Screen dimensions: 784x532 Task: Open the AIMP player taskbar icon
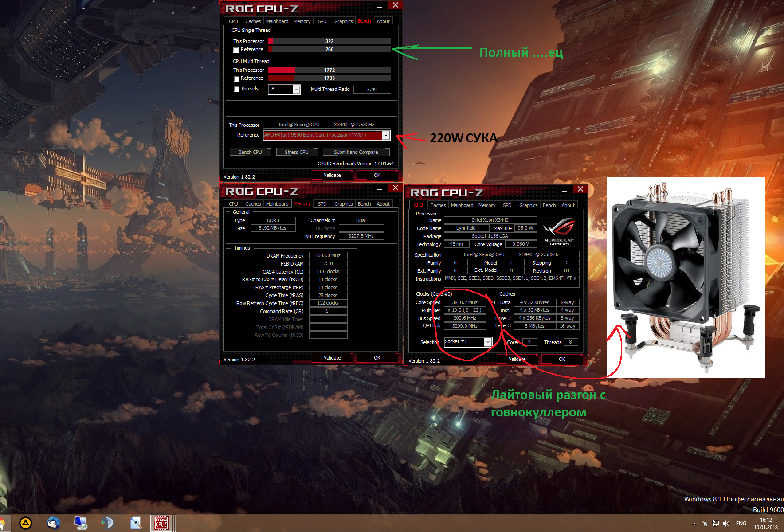pyautogui.click(x=26, y=523)
